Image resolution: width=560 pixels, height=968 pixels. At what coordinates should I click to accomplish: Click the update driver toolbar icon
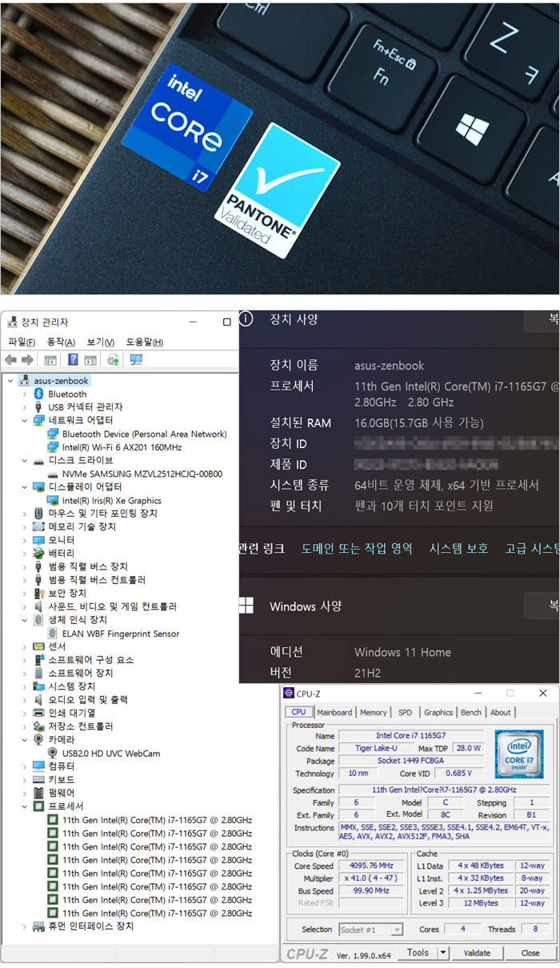(x=113, y=360)
